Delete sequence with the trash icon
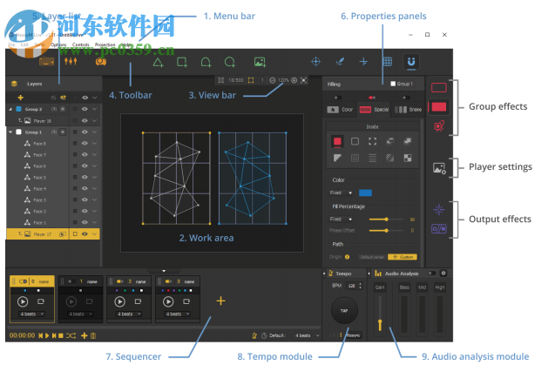This screenshot has width=555, height=392. click(93, 335)
